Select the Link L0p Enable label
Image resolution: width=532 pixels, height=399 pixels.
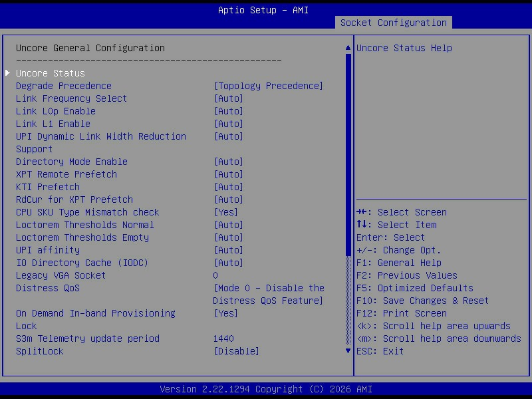(x=56, y=111)
